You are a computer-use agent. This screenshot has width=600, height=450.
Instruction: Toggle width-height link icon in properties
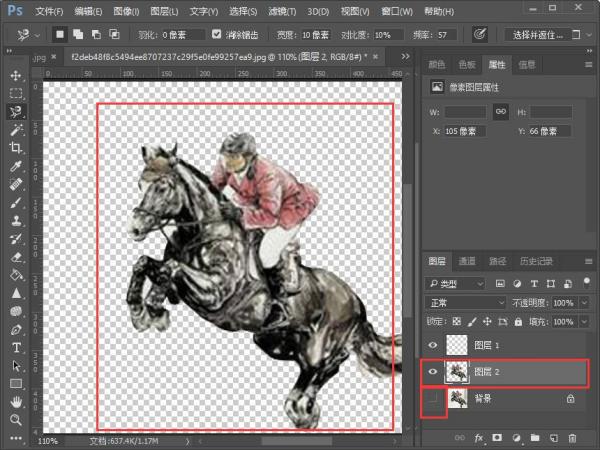(x=501, y=112)
